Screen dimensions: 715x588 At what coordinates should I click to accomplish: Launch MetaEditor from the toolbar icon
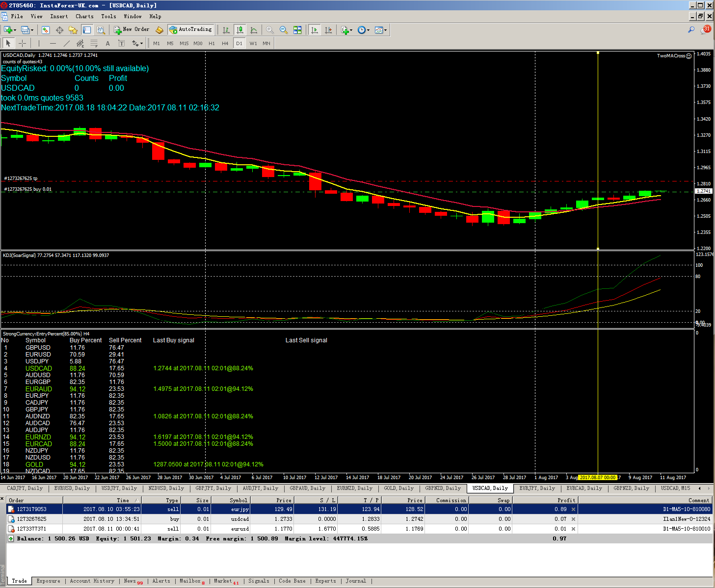159,30
